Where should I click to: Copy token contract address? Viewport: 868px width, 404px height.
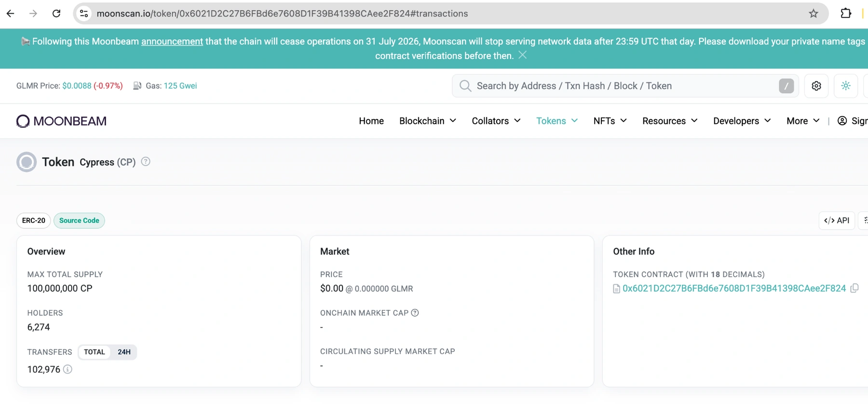854,288
